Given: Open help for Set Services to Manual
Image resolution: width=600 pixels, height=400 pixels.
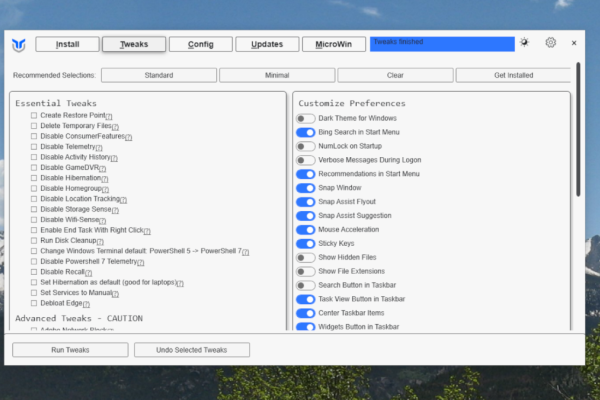Looking at the screenshot, I should (116, 294).
